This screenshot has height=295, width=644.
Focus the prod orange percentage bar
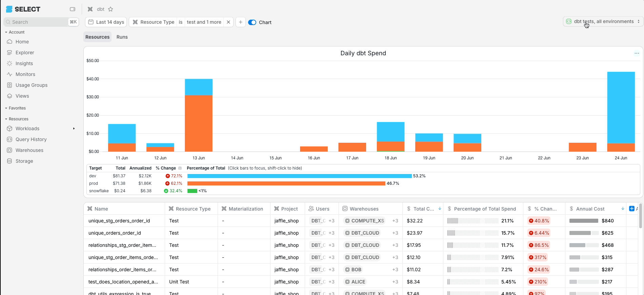286,183
